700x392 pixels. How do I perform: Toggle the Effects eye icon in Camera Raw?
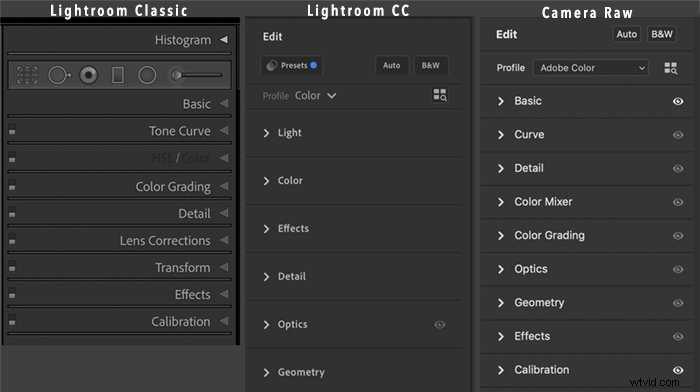pos(678,337)
